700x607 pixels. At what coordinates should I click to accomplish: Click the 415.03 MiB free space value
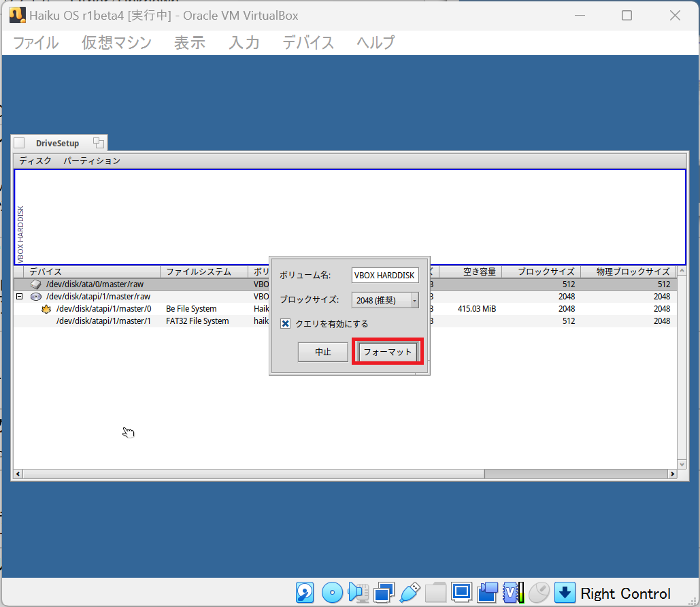click(x=476, y=309)
